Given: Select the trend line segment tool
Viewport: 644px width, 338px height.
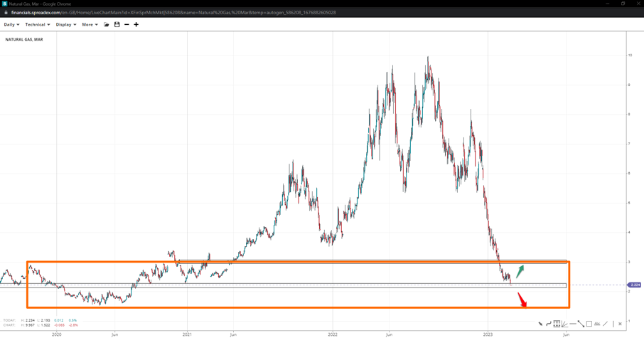Looking at the screenshot, I should pos(581,324).
